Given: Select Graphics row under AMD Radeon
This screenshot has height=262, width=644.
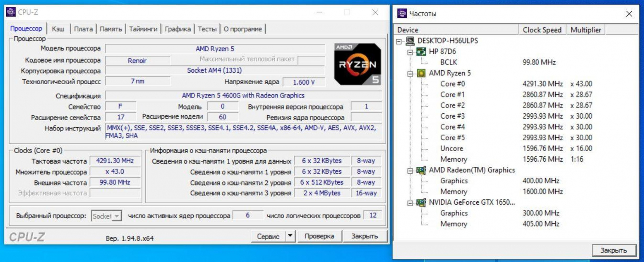Looking at the screenshot, I should pyautogui.click(x=454, y=181).
